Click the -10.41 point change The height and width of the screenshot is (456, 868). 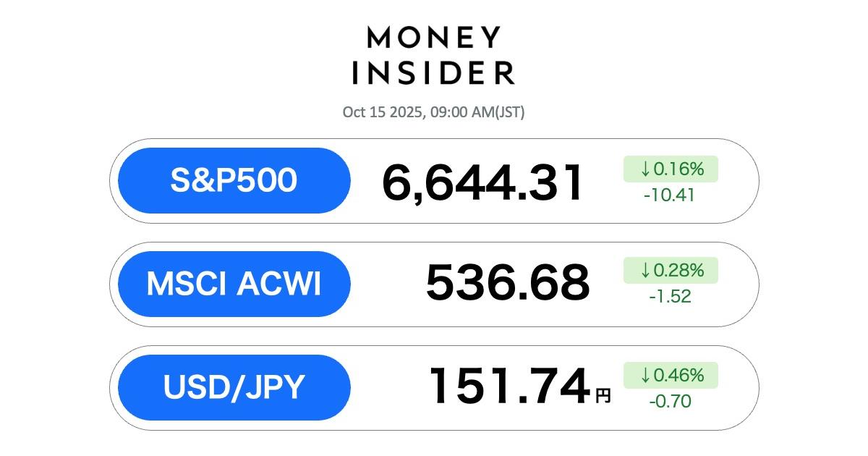[670, 195]
